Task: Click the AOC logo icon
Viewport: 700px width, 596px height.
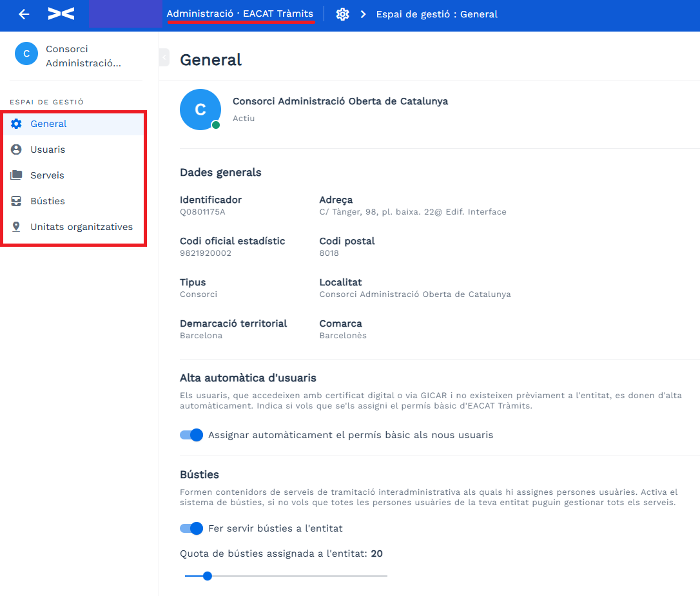Action: coord(61,14)
